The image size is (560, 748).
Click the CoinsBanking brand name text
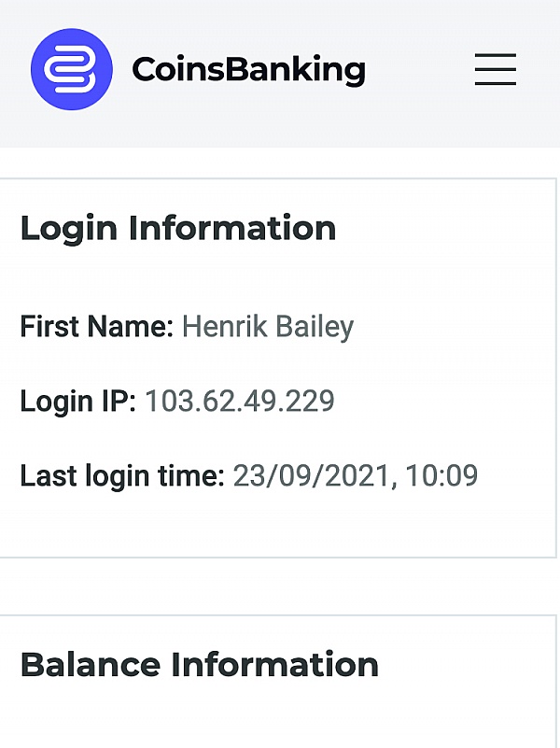click(248, 70)
